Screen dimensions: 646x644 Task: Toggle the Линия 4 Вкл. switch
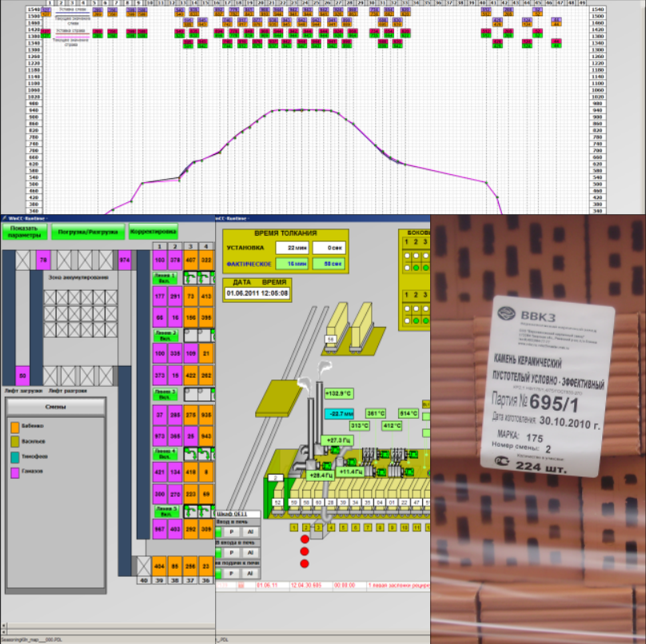click(165, 453)
